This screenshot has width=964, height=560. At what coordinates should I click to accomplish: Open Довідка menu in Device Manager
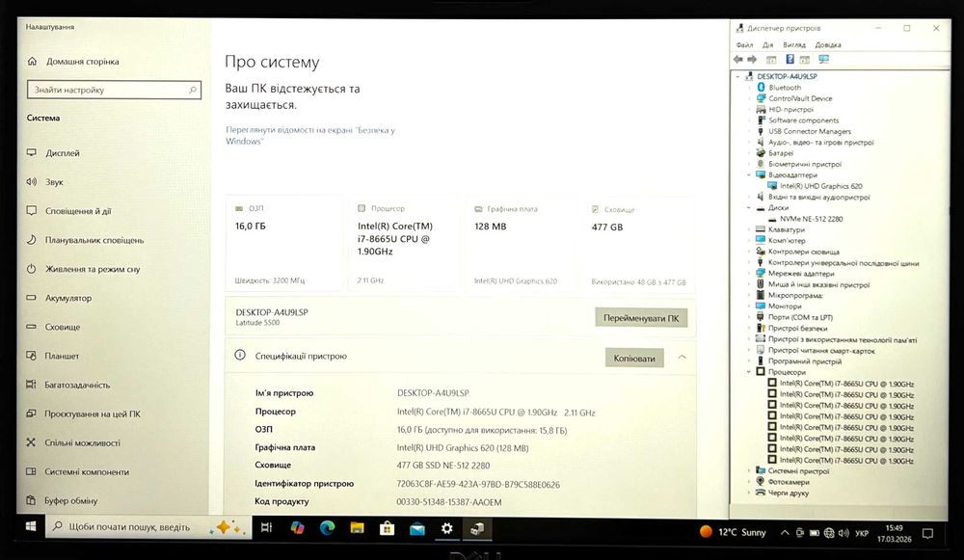pos(828,45)
